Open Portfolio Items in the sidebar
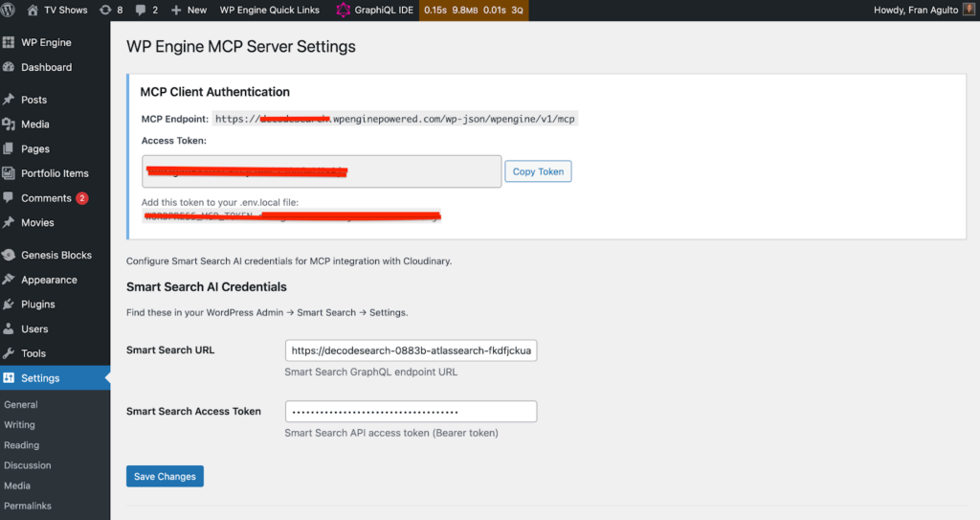980x520 pixels. click(55, 173)
